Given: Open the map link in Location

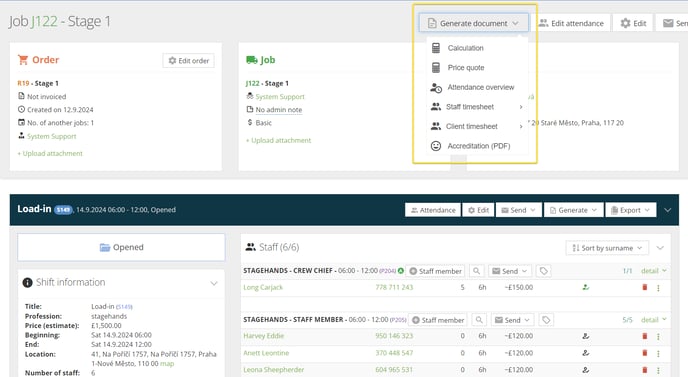Looking at the screenshot, I should pos(167,364).
